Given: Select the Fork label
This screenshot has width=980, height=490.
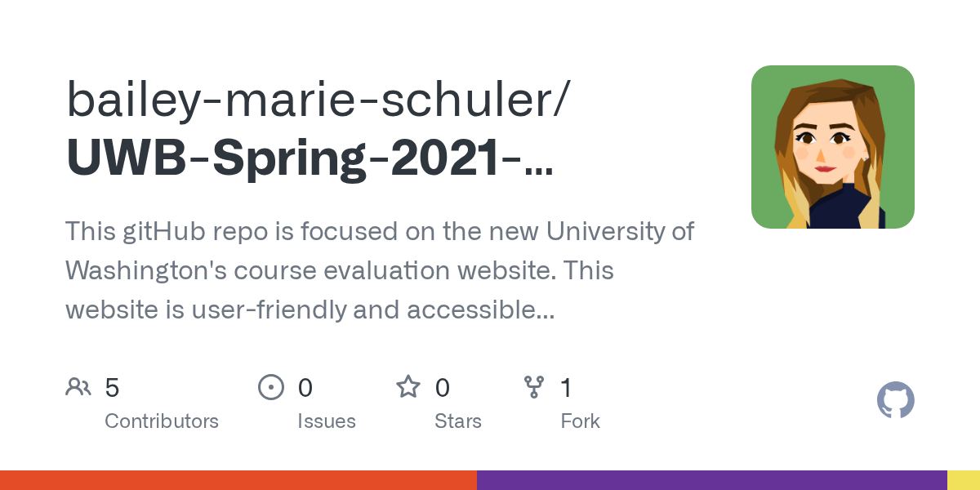Looking at the screenshot, I should point(581,421).
